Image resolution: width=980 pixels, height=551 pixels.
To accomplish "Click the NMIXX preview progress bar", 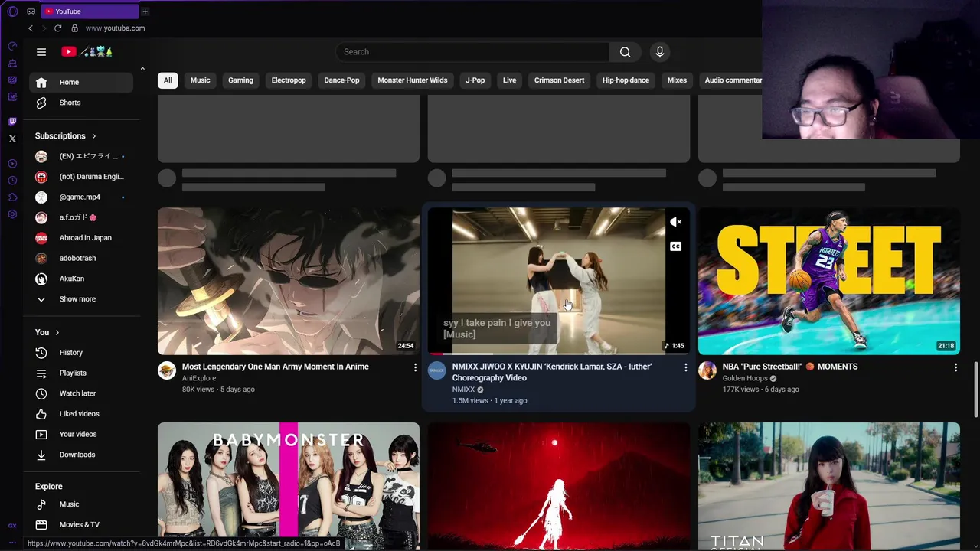I will (559, 354).
